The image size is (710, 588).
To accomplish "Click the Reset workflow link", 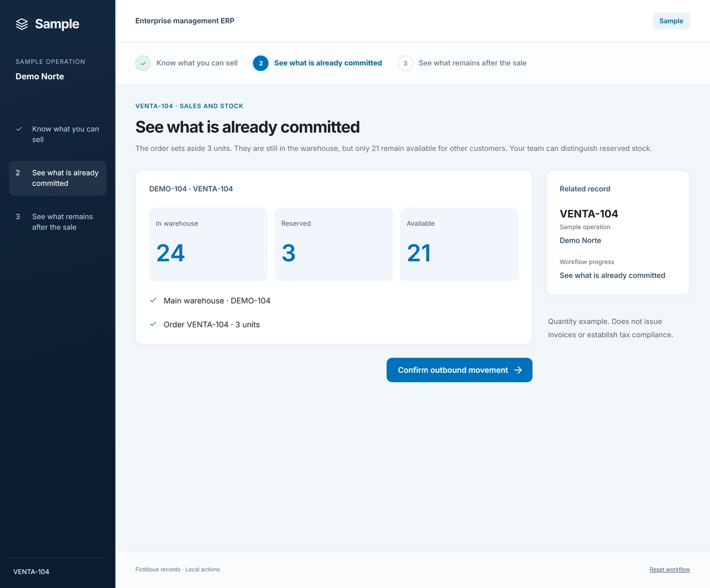I will point(670,570).
